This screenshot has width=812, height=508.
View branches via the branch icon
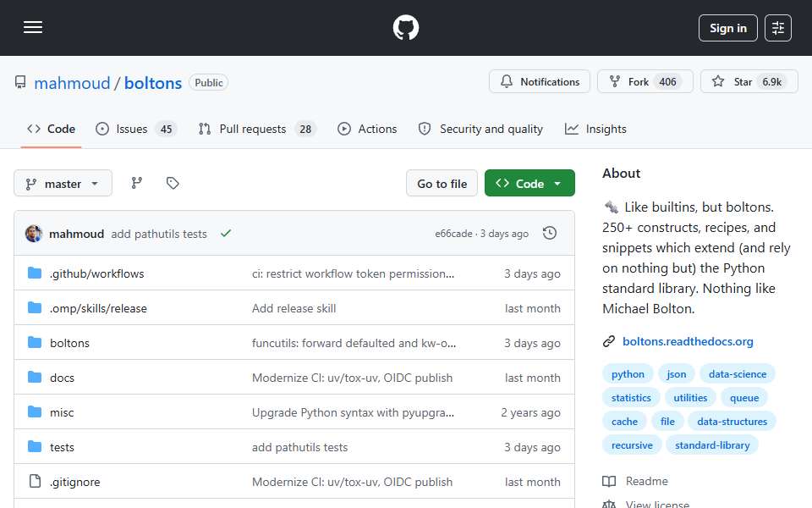pos(137,183)
